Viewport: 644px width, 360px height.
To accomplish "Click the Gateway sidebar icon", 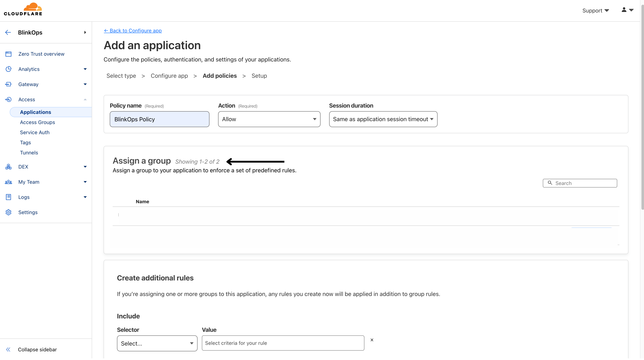I will click(x=8, y=84).
